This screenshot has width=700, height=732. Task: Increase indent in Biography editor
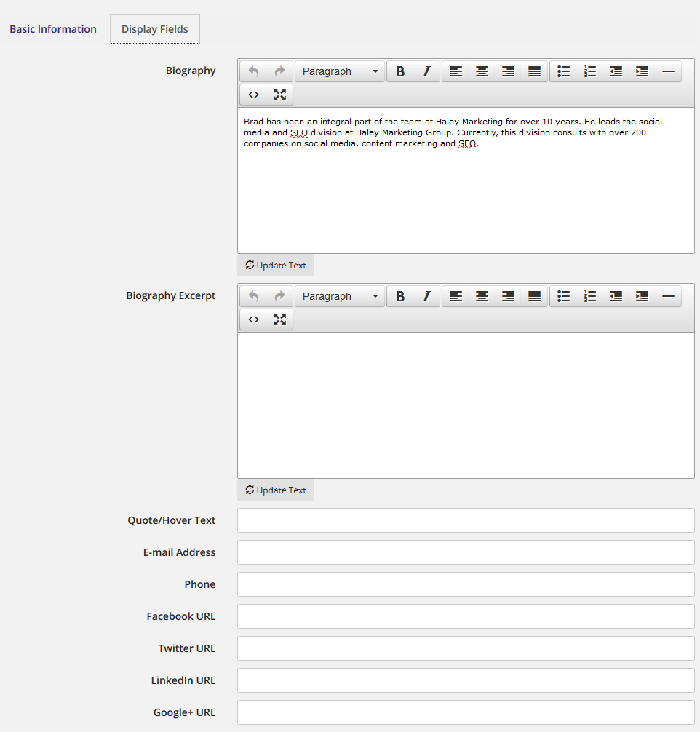[642, 71]
